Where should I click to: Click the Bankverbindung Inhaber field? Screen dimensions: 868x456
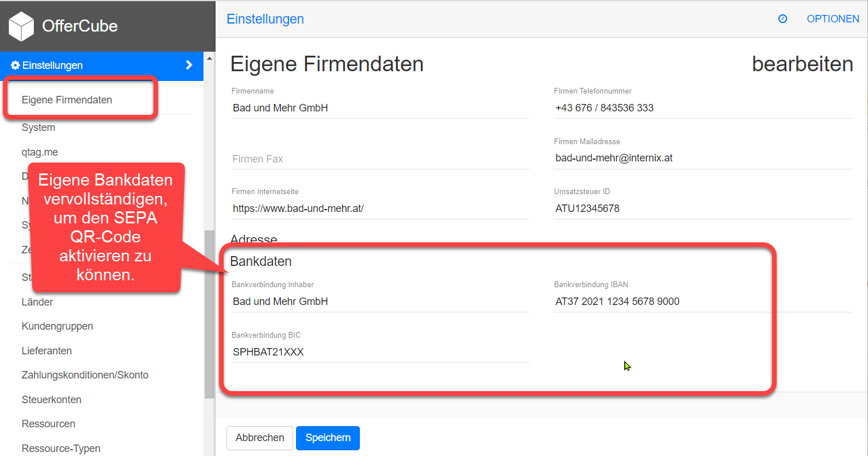tap(380, 302)
